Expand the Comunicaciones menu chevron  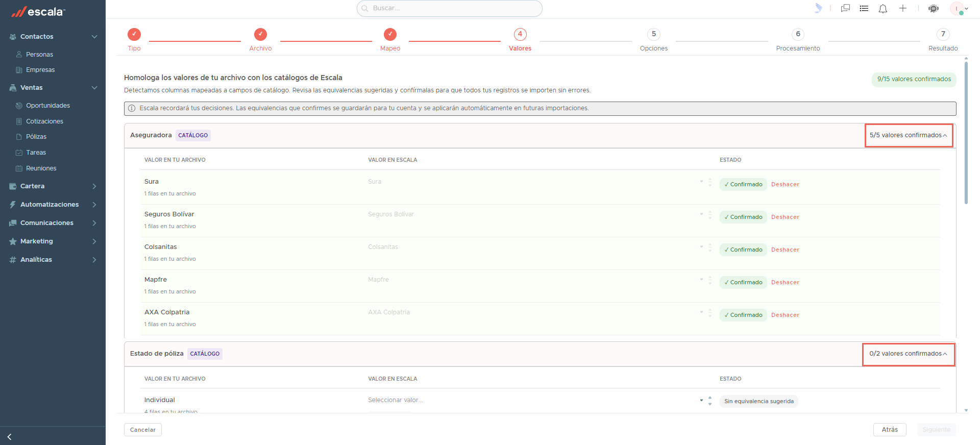click(94, 223)
